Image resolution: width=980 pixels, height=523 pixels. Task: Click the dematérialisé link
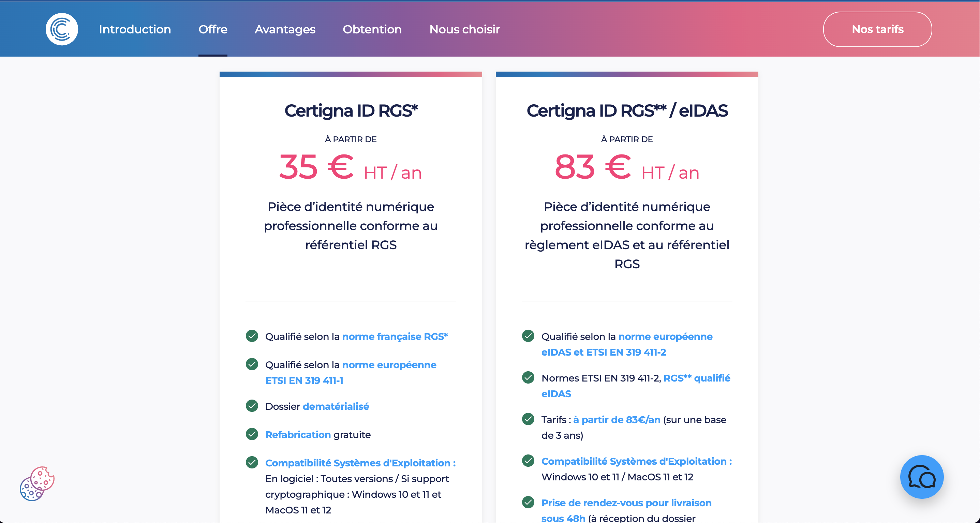click(336, 407)
